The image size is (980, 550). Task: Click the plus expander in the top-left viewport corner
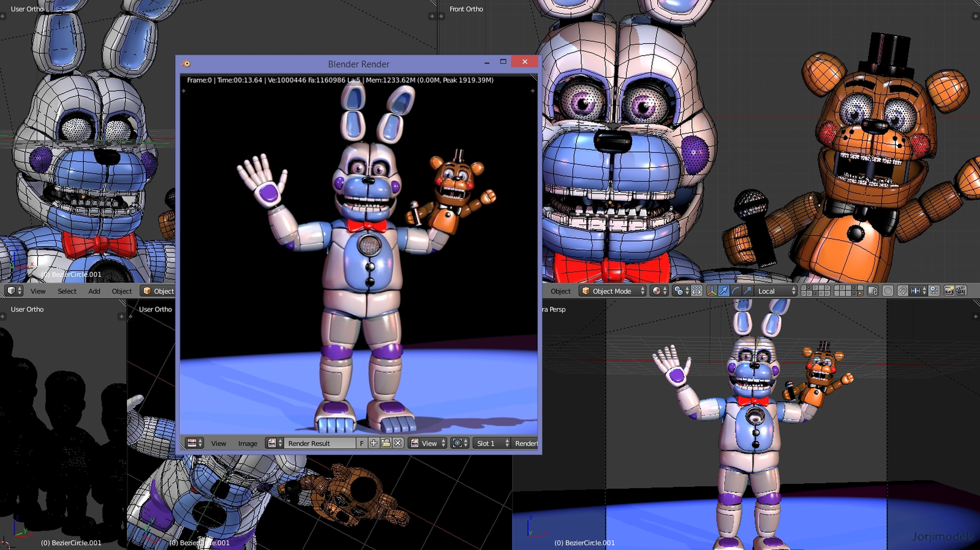(2, 16)
